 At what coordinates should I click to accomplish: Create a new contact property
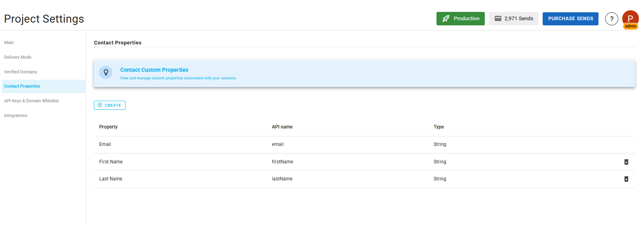click(110, 105)
